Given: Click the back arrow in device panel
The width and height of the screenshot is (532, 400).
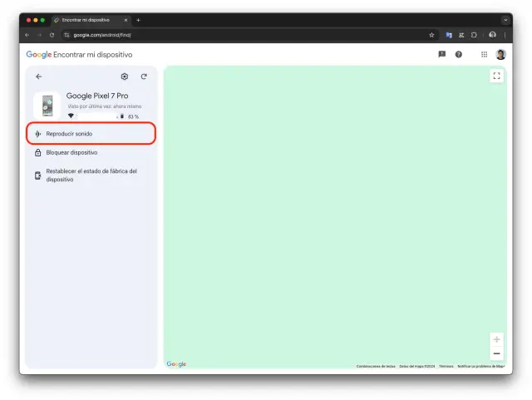Looking at the screenshot, I should click(38, 77).
